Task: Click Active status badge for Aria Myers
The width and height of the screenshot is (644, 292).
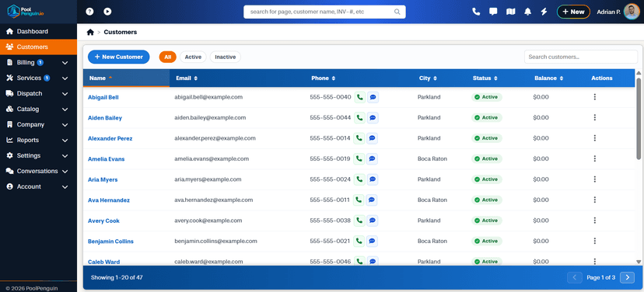Action: (486, 179)
